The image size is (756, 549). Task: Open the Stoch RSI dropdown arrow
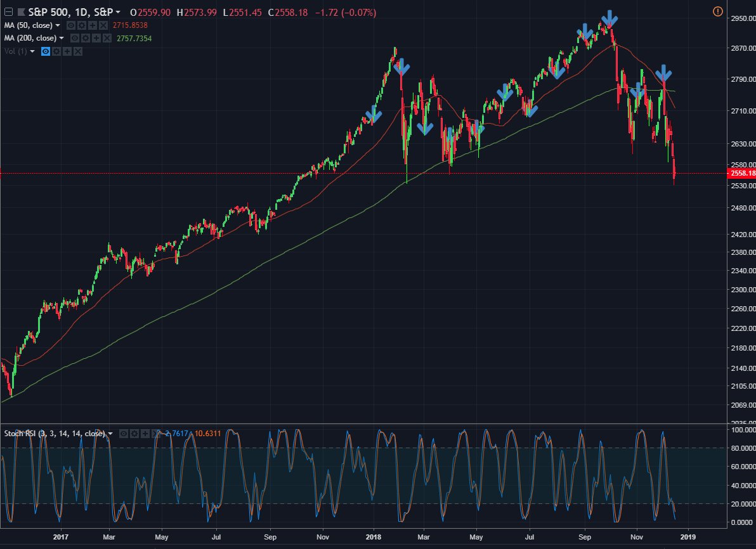coord(110,434)
